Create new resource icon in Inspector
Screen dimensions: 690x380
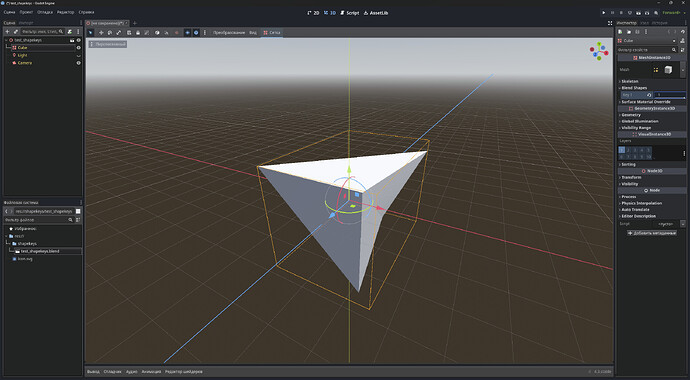[x=620, y=32]
